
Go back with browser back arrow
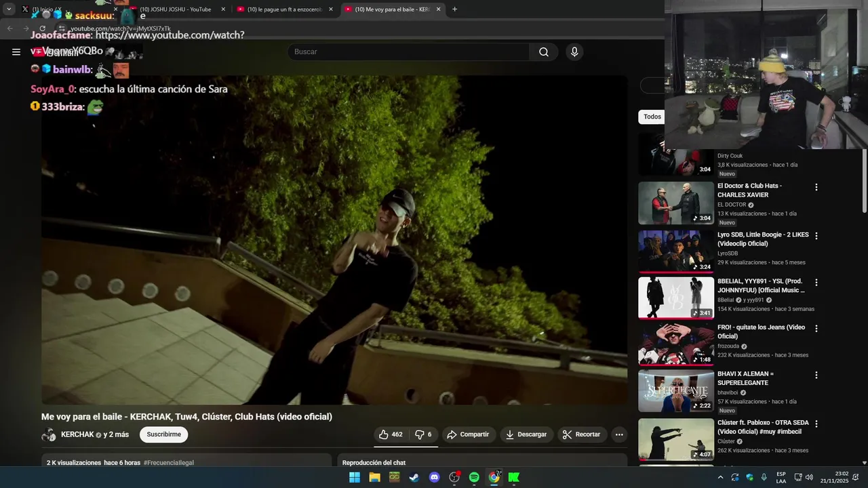[x=10, y=28]
